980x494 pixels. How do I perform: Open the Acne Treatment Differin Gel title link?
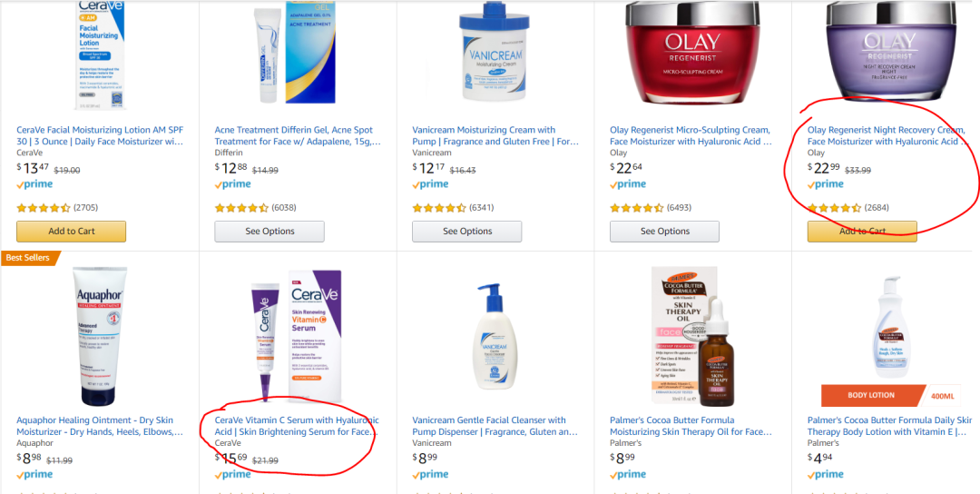click(298, 135)
